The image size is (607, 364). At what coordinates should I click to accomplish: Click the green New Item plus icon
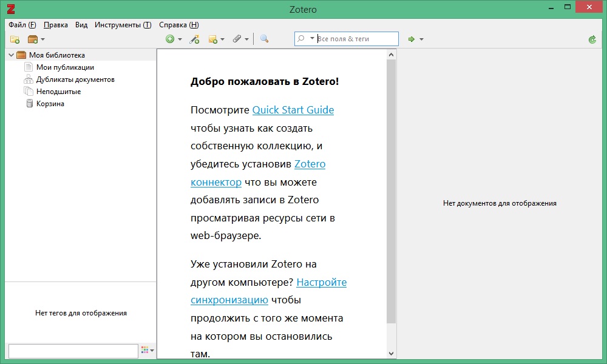pyautogui.click(x=170, y=39)
